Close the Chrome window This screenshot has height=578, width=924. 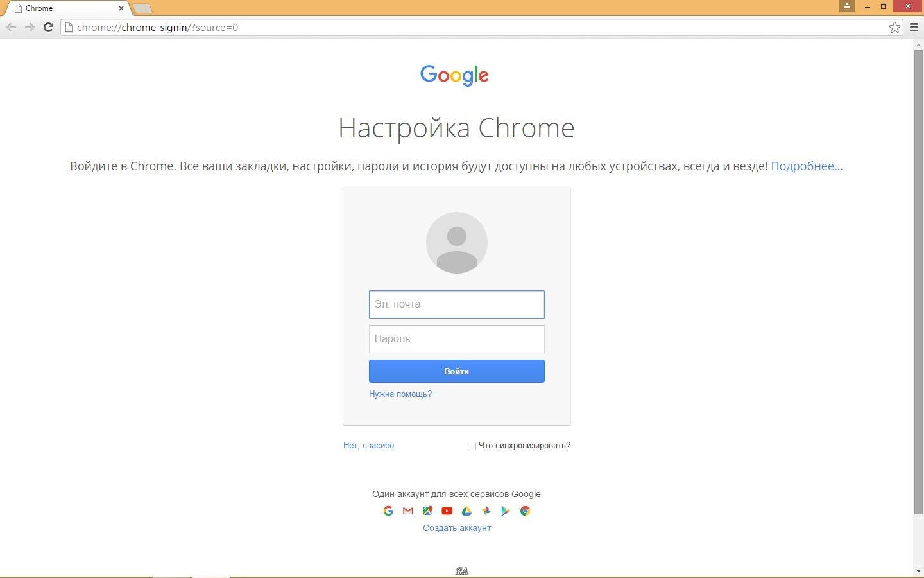(908, 6)
